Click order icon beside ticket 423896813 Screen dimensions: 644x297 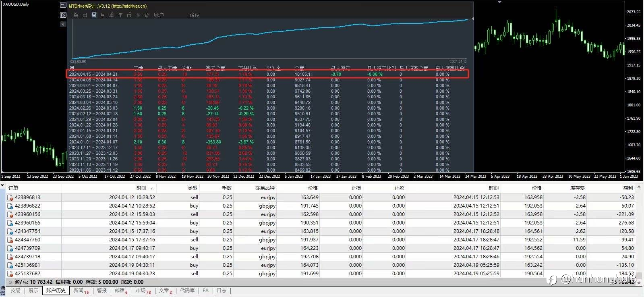(x=10, y=197)
